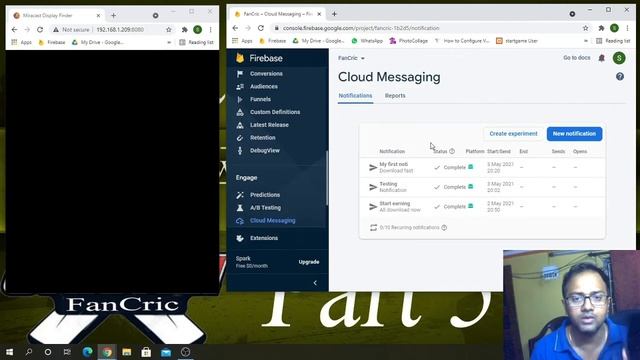Open Start earning notification row

coord(482,207)
